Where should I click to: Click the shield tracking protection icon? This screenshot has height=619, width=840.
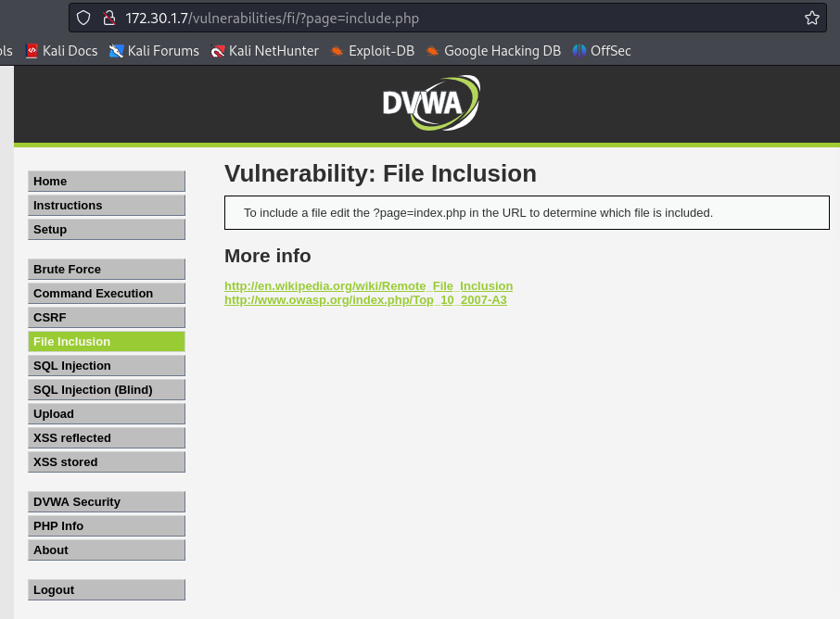tap(83, 19)
